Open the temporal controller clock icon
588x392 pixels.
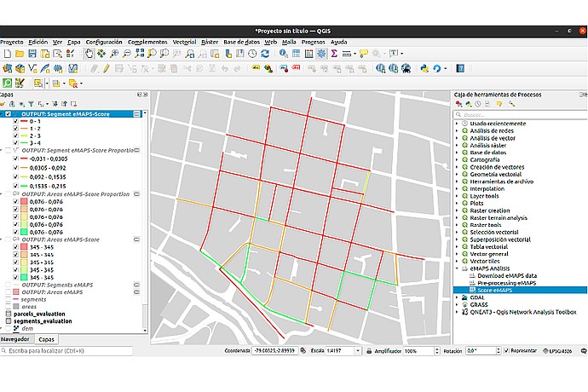(252, 54)
